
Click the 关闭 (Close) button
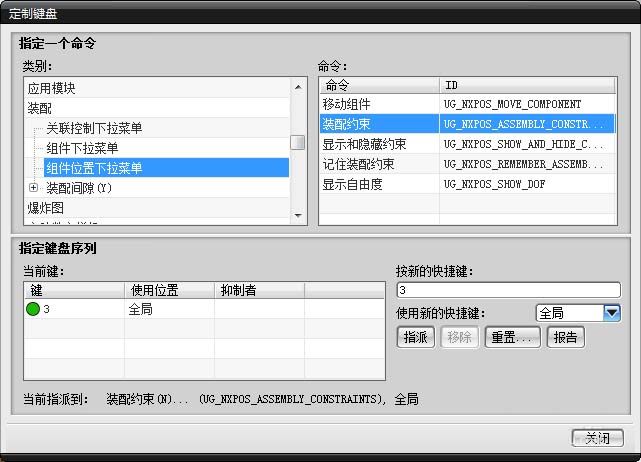tap(597, 438)
